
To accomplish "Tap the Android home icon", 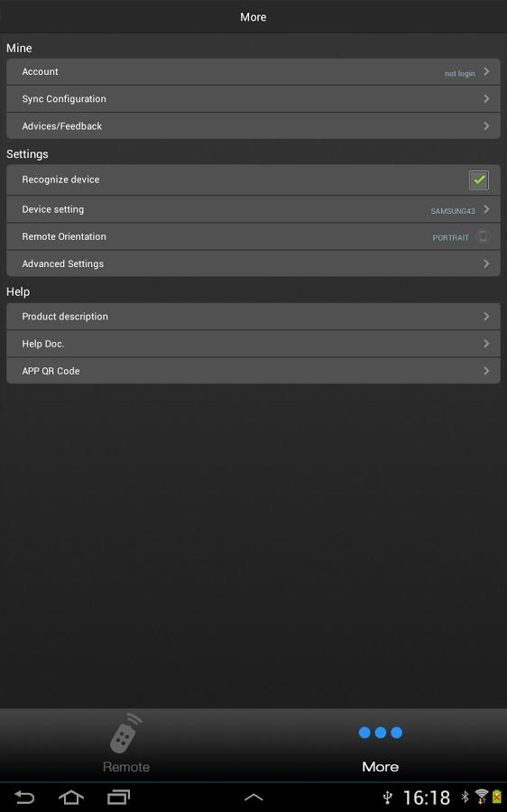I will 71,797.
